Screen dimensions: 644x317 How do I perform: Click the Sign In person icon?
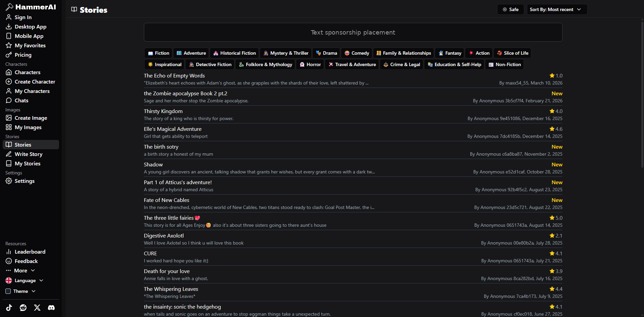click(x=9, y=17)
